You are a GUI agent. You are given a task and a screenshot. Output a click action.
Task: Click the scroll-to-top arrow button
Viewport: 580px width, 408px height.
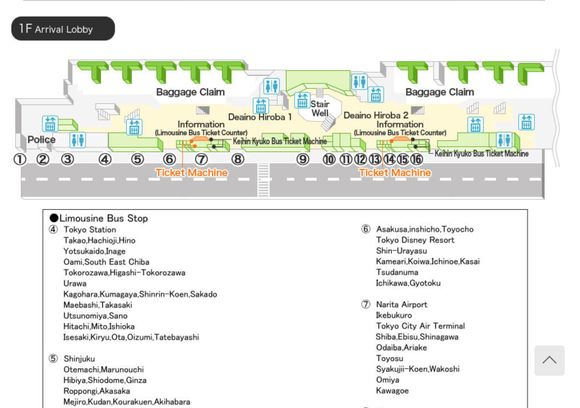(x=549, y=360)
